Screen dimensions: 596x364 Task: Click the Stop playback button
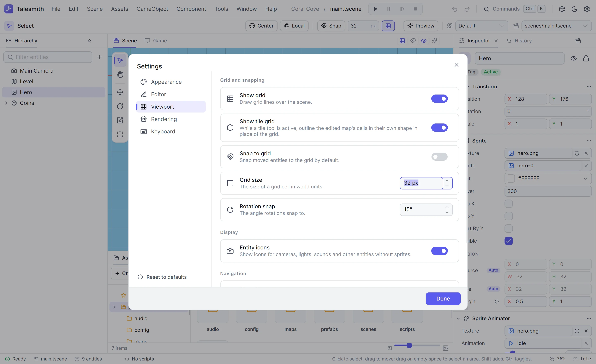415,9
